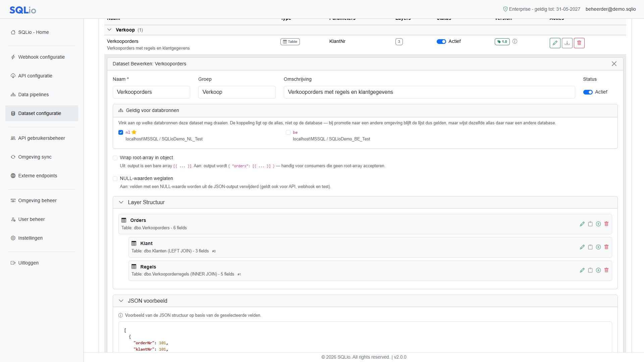Collapse the JSON voorbeeld section
This screenshot has height=362, width=644.
pos(121,301)
